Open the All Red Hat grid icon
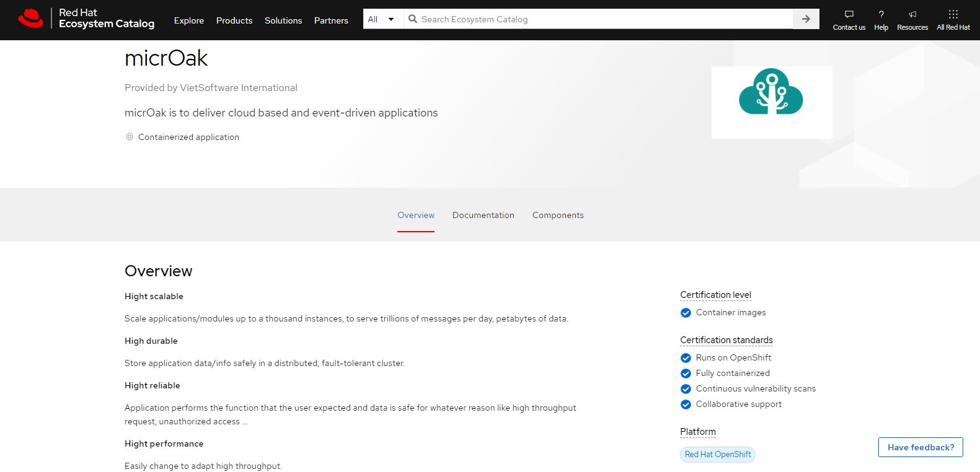The height and width of the screenshot is (472, 980). point(953,14)
